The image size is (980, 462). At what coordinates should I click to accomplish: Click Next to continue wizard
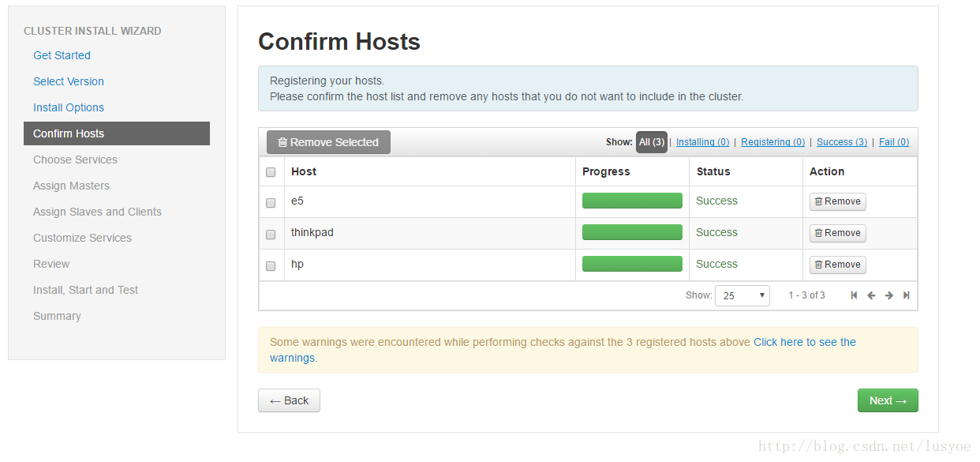click(888, 400)
